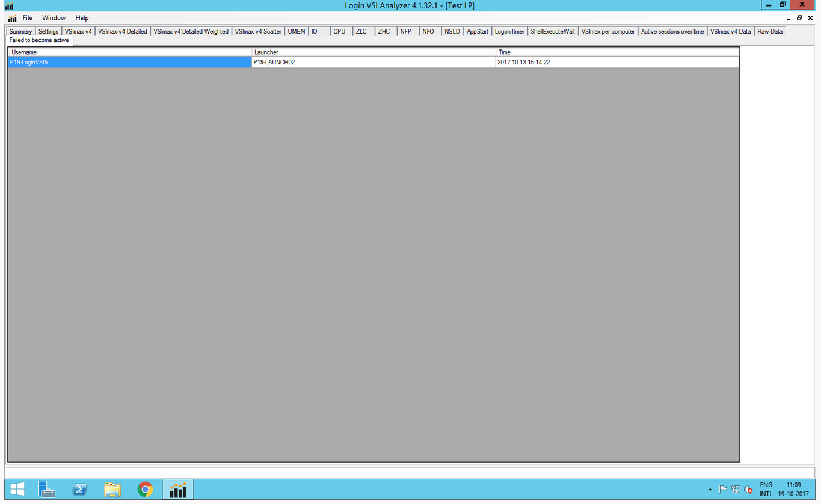
Task: Click the Login VSI Analyzer menu bar icon
Action: pyautogui.click(x=12, y=18)
